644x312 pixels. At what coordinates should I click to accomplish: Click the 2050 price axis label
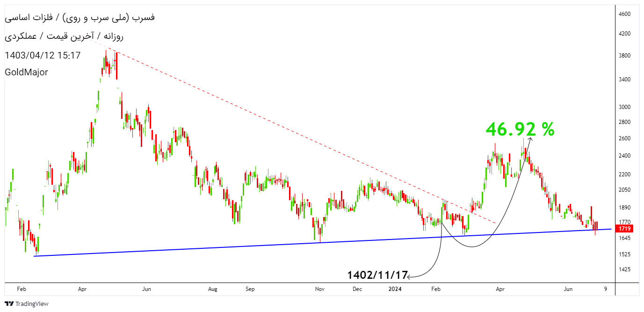(x=625, y=190)
